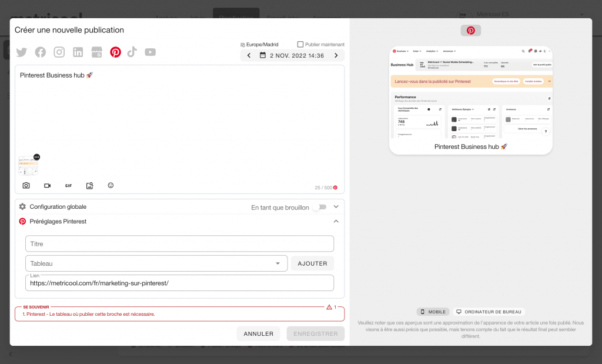Select the Twitter network icon
This screenshot has width=602, height=364.
pos(22,52)
